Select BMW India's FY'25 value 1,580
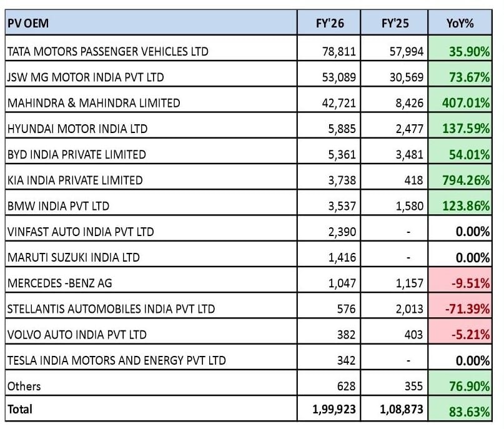504x429 pixels. (x=411, y=206)
